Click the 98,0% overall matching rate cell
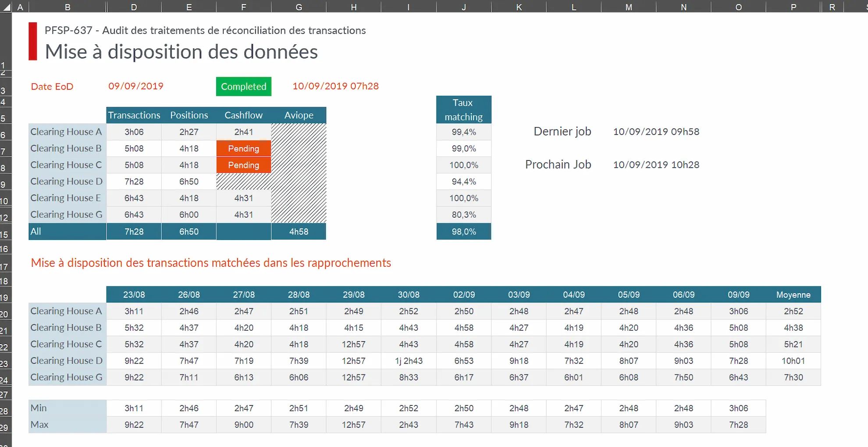Viewport: 868px width, 447px height. pyautogui.click(x=463, y=232)
